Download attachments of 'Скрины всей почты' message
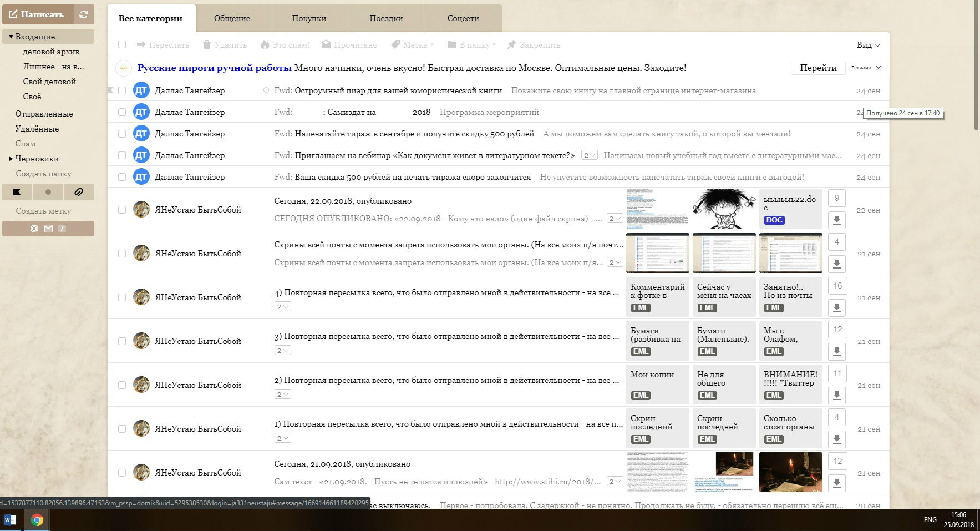This screenshot has height=531, width=980. click(837, 264)
